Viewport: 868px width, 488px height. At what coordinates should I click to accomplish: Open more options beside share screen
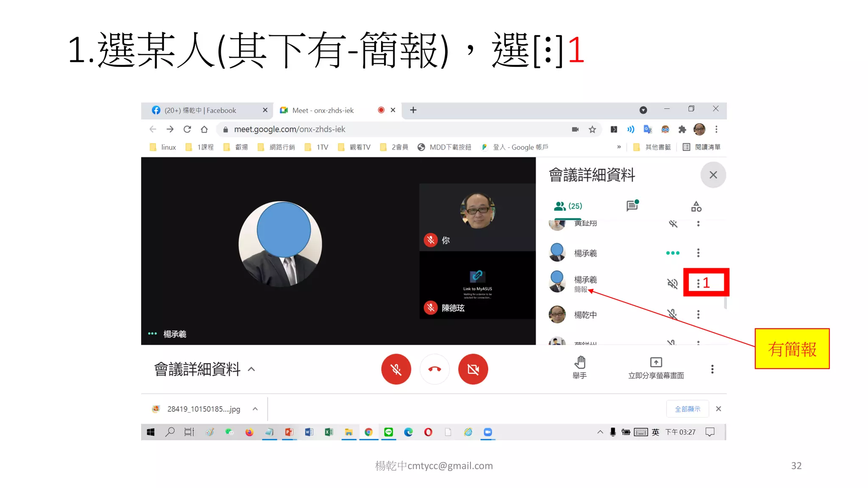[712, 369]
